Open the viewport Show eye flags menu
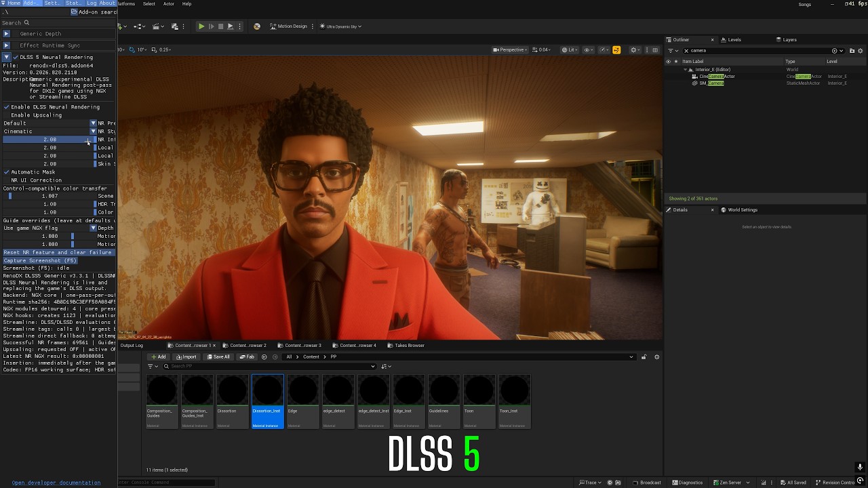Viewport: 868px width, 488px height. coord(589,49)
